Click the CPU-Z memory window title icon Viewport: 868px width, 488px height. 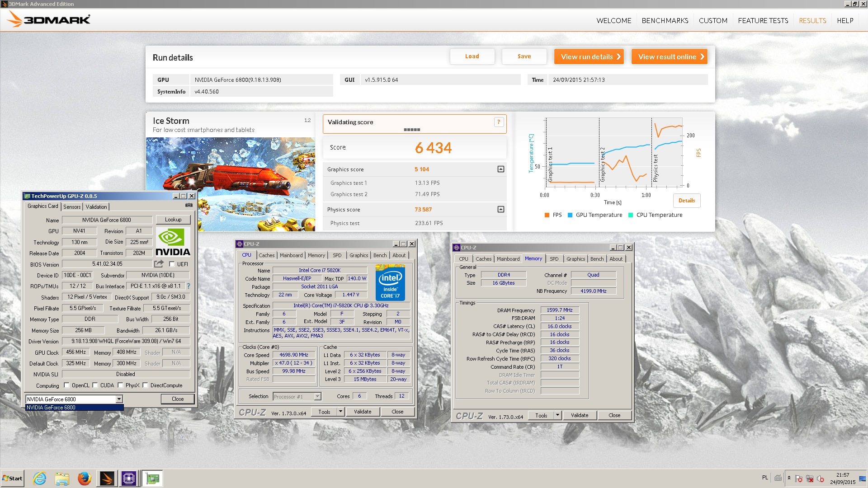(x=457, y=248)
